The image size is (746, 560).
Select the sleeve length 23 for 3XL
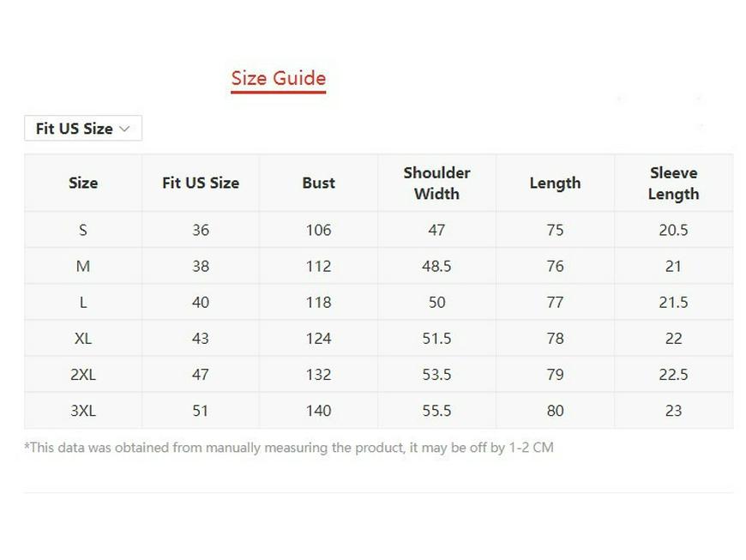(673, 410)
